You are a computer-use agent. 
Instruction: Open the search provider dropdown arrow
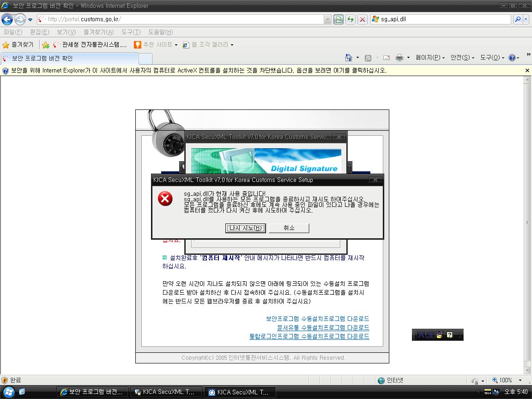point(526,19)
